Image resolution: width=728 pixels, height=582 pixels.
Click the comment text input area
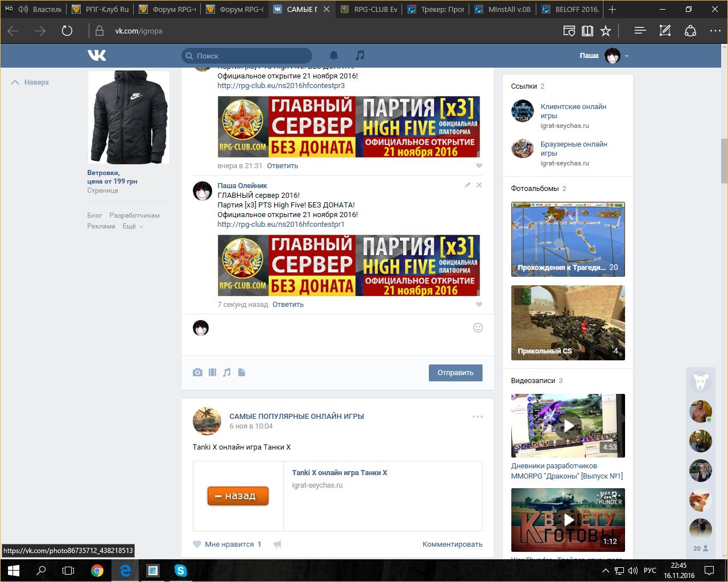pos(340,335)
